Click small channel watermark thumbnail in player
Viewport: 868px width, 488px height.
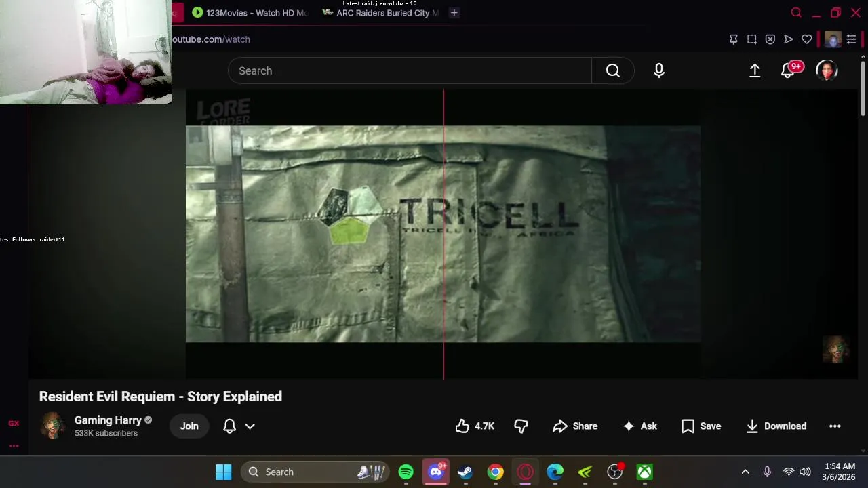(835, 349)
